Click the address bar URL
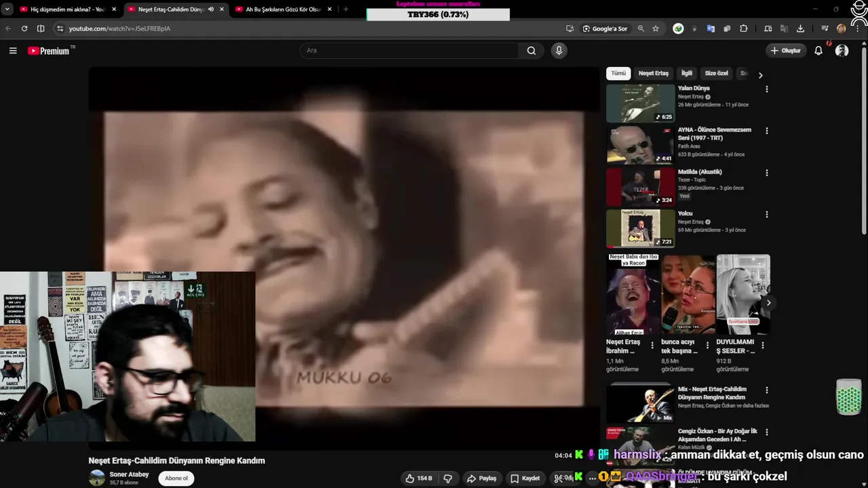 click(x=119, y=28)
